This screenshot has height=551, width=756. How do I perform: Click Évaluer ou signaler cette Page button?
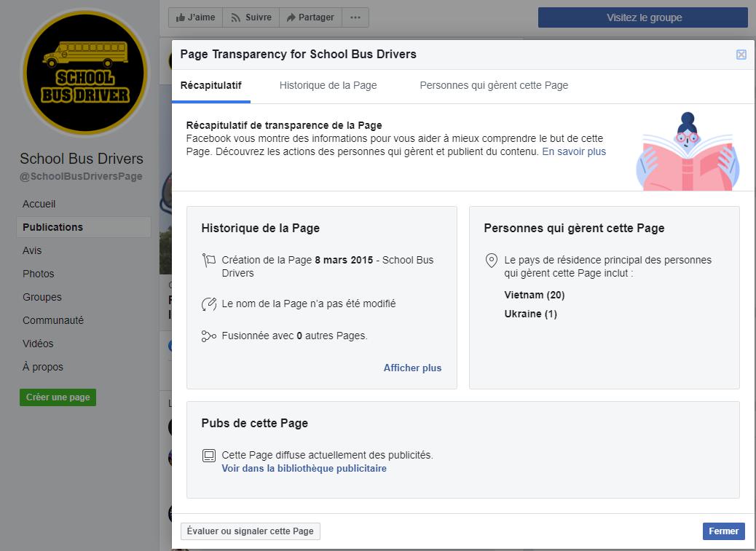[251, 531]
